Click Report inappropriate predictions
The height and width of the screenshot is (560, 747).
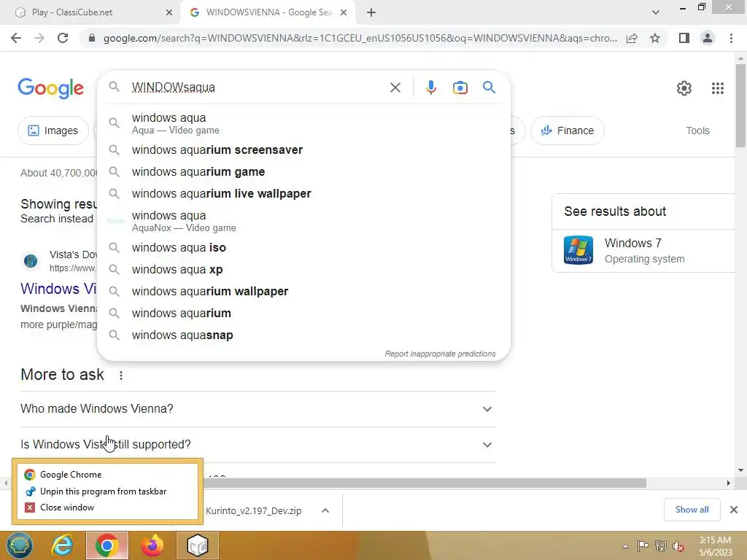coord(440,354)
